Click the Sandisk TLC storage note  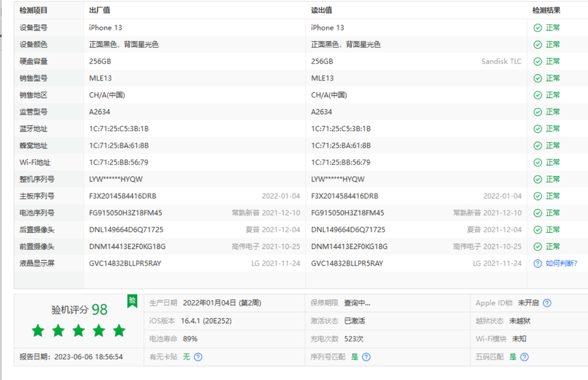pos(501,61)
